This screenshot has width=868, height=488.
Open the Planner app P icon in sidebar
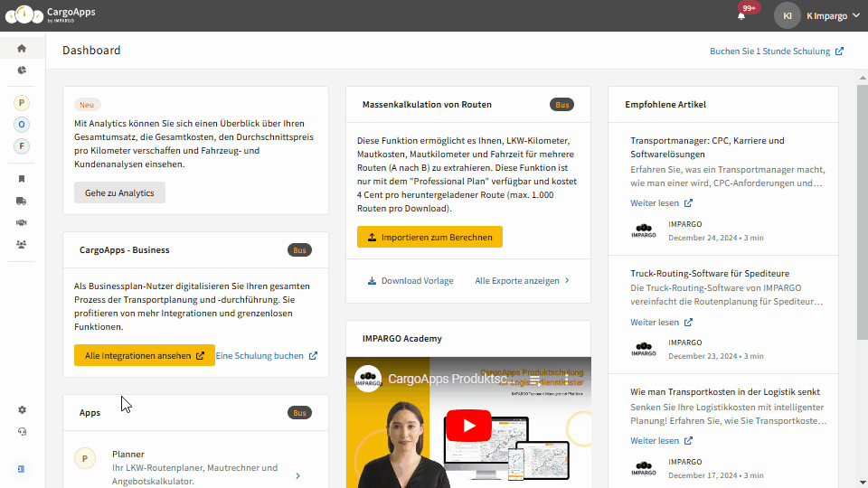point(22,103)
